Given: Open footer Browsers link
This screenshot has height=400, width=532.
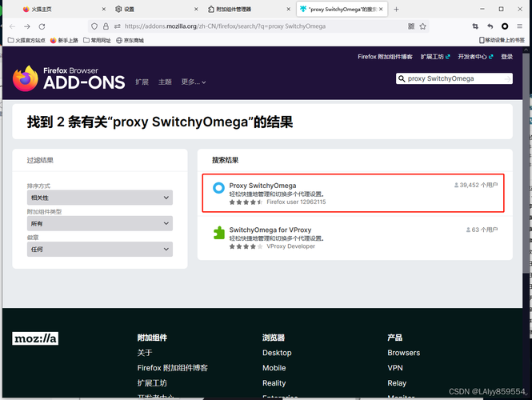Looking at the screenshot, I should pyautogui.click(x=404, y=353).
